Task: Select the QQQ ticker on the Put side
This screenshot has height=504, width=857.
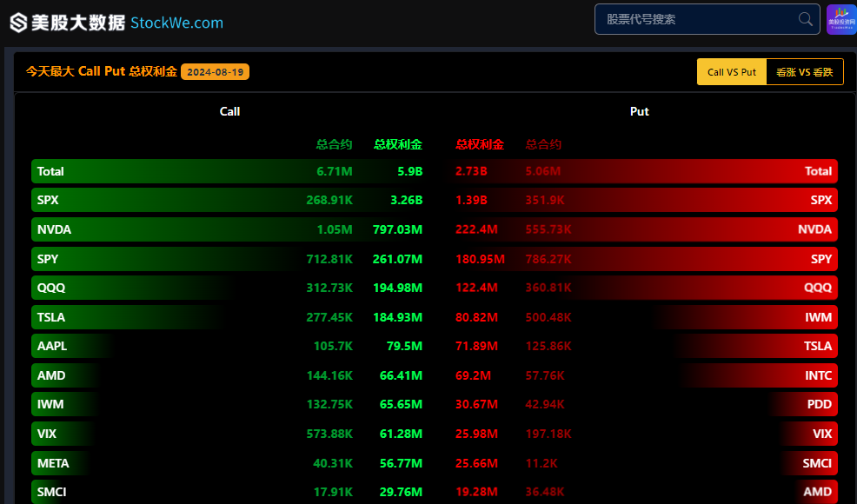Action: click(x=818, y=288)
